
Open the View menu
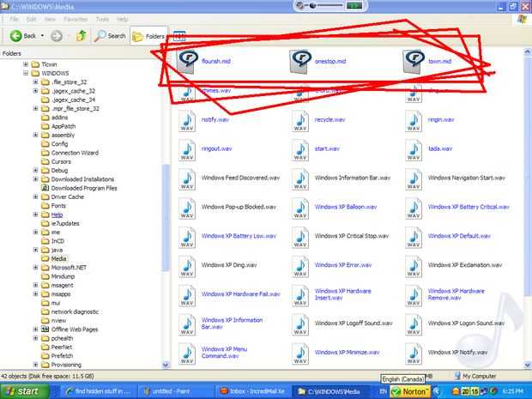tap(50, 19)
